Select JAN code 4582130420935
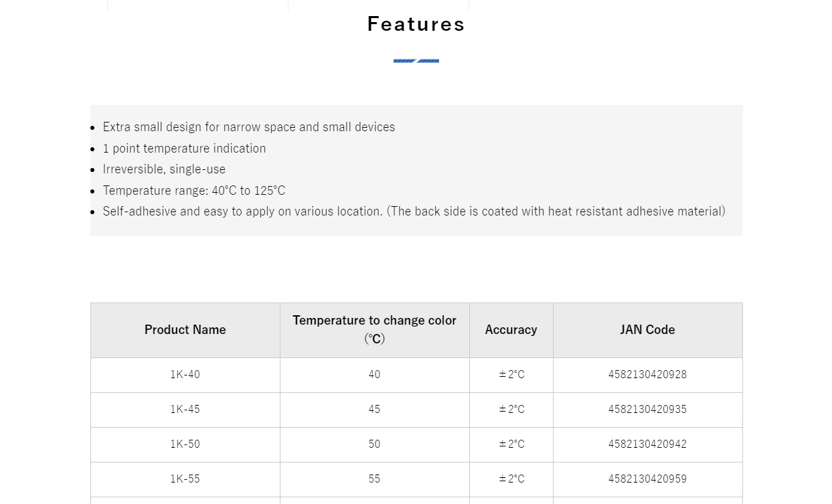 [647, 410]
